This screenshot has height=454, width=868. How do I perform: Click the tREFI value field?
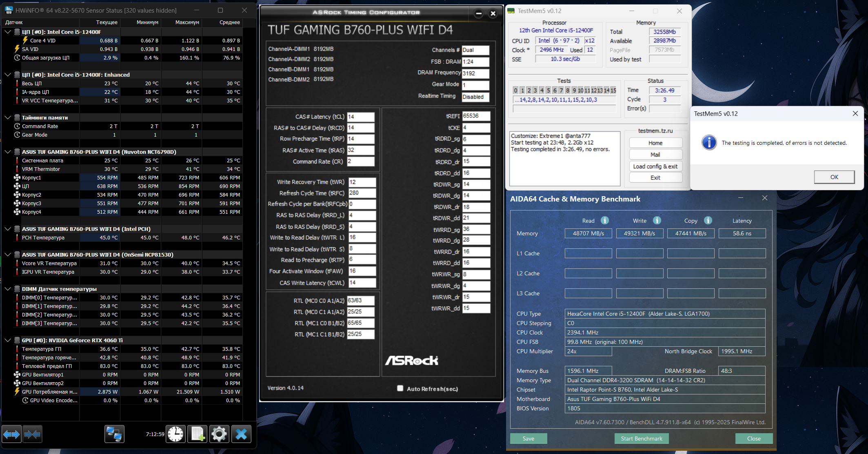pos(475,116)
